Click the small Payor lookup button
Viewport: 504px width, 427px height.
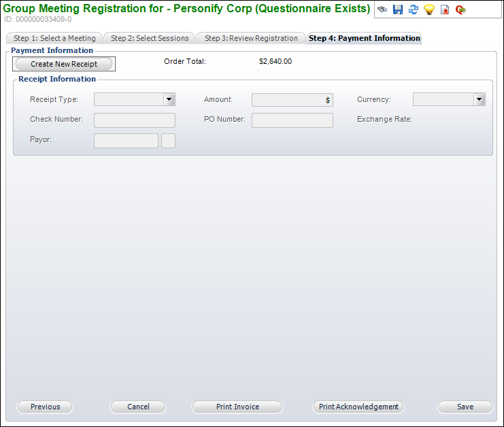(x=168, y=141)
